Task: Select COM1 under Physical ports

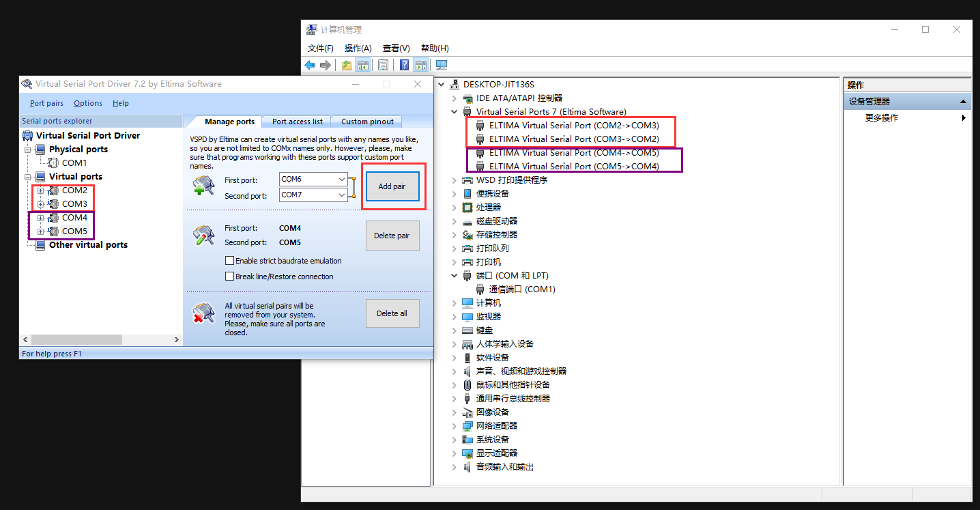Action: point(74,163)
